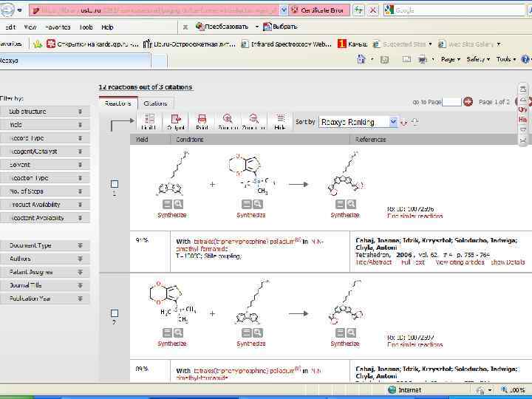532x399 pixels.
Task: Click red go-to-page arrow button
Action: (468, 102)
